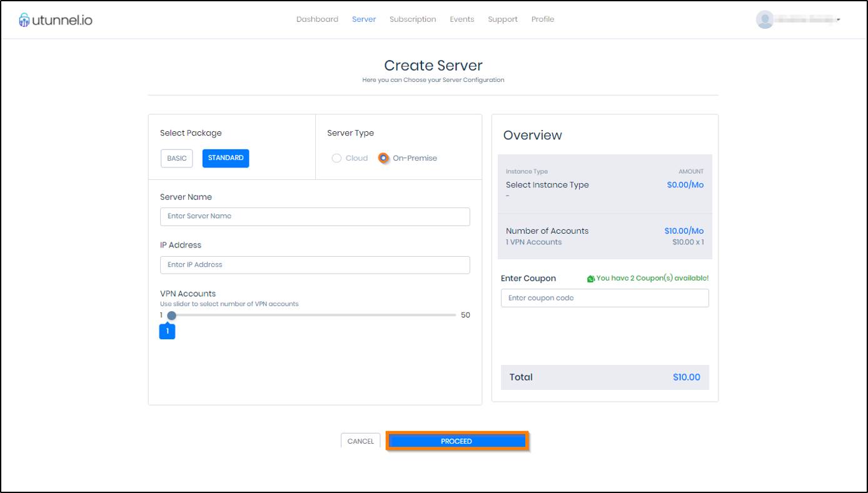Screen dimensions: 868x493
Task: Go to the Subscription page
Action: tap(413, 19)
